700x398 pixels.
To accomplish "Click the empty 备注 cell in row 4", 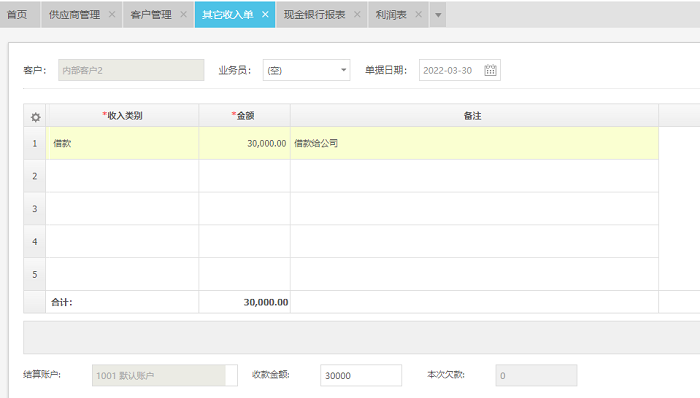I will [x=474, y=241].
